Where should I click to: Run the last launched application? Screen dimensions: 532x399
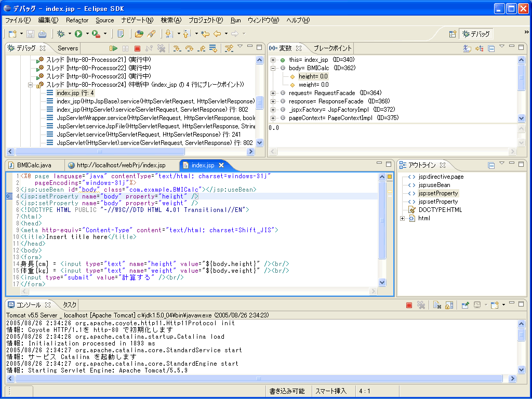pos(78,34)
